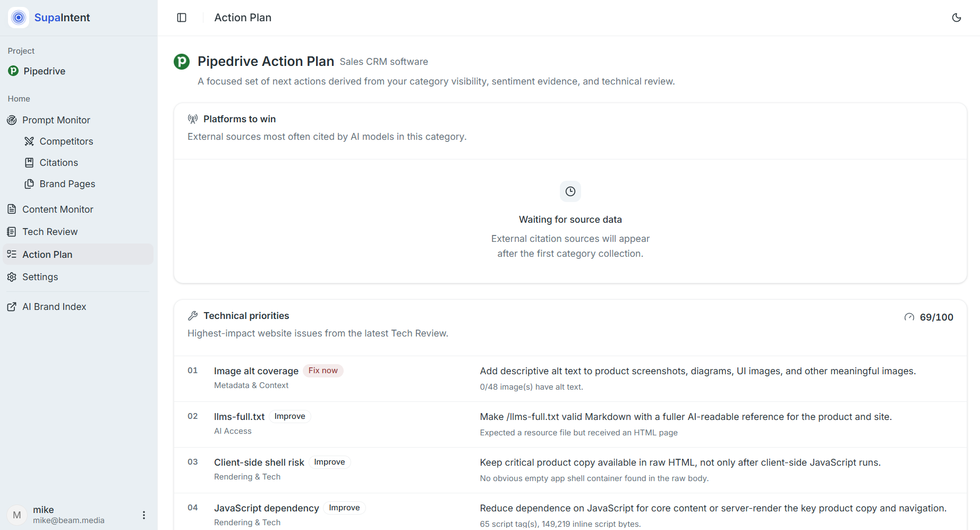The height and width of the screenshot is (530, 980).
Task: Toggle the sidebar panel icon
Action: 182,18
